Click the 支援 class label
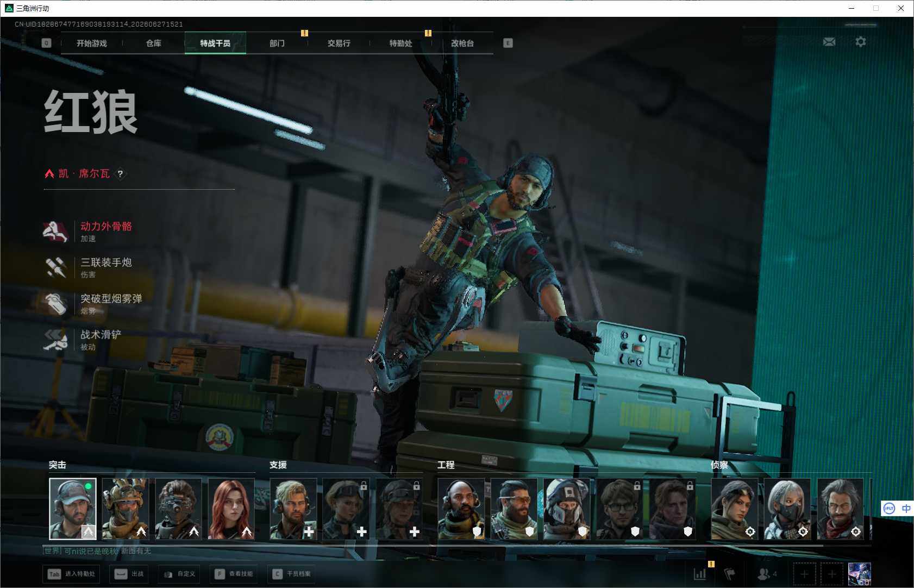The image size is (914, 588). point(278,465)
